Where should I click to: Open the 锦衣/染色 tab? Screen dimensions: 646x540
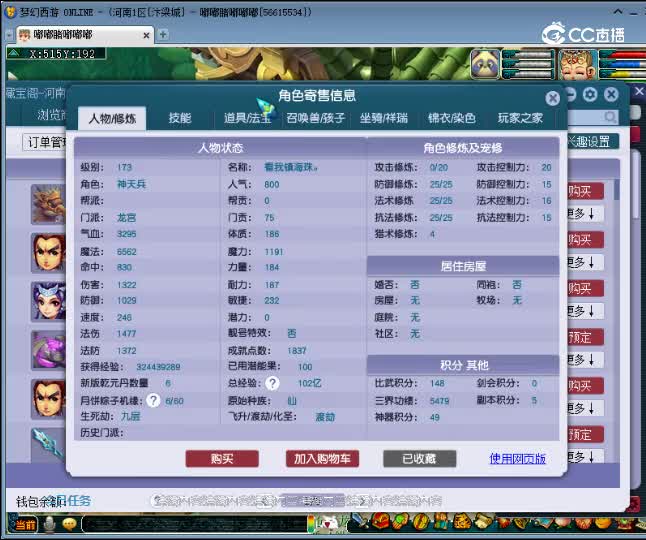(x=452, y=118)
